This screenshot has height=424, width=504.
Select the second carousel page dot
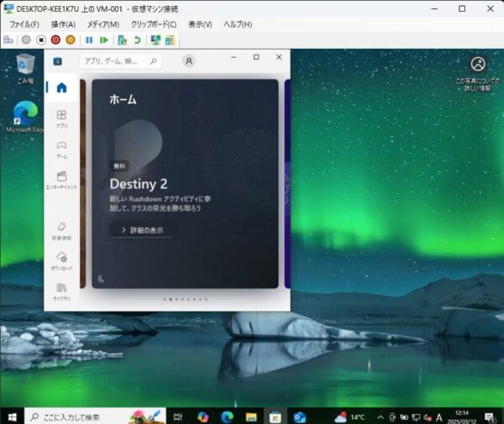(171, 299)
